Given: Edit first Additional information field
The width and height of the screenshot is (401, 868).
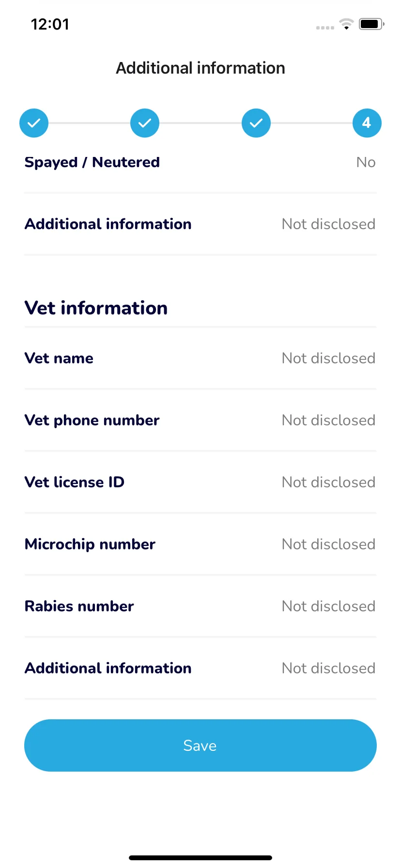Looking at the screenshot, I should (x=200, y=224).
